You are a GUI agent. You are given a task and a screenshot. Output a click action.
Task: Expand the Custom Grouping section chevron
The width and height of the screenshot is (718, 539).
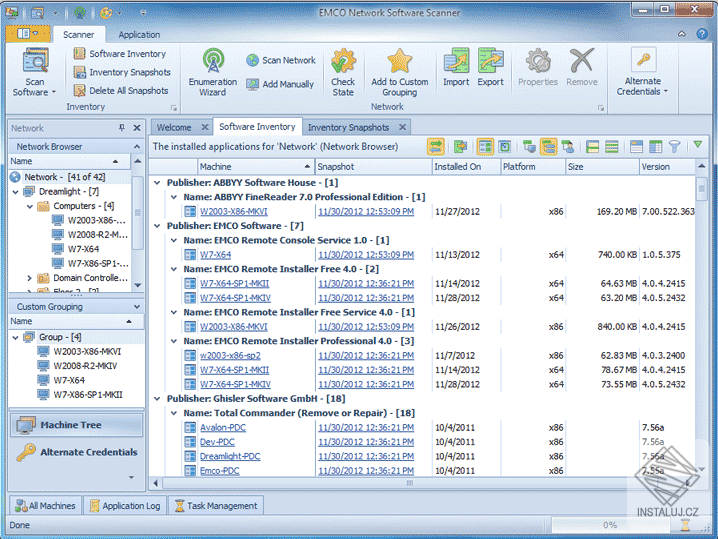coord(137,306)
